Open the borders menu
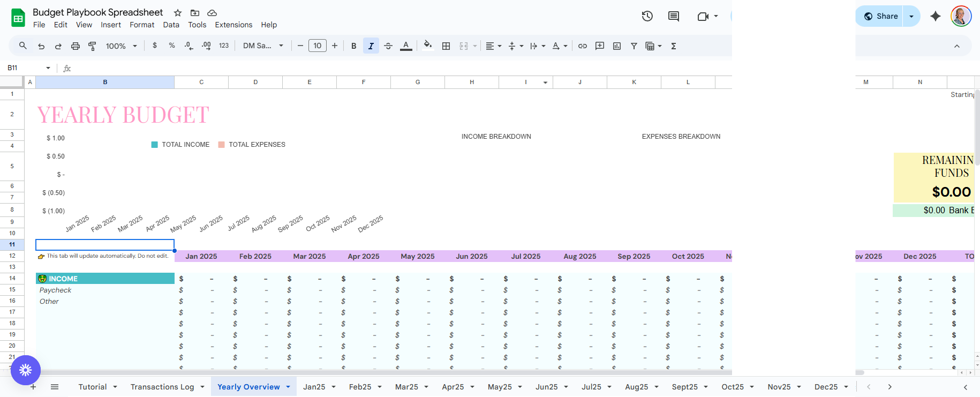The height and width of the screenshot is (397, 980). (x=446, y=46)
